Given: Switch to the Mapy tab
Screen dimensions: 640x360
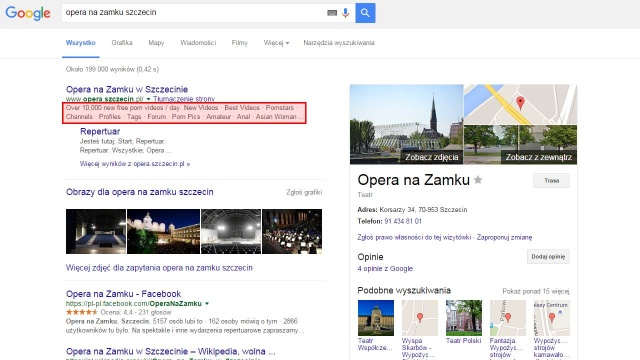Looking at the screenshot, I should [156, 43].
